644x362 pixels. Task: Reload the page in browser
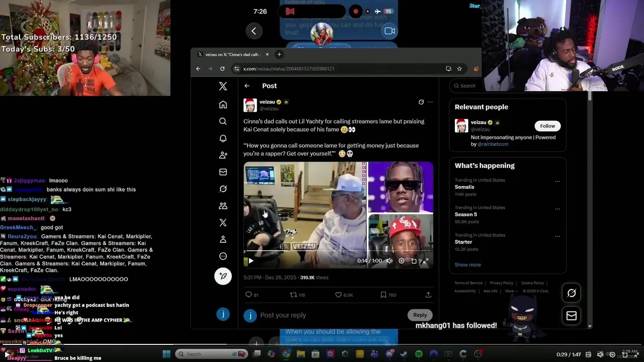222,69
